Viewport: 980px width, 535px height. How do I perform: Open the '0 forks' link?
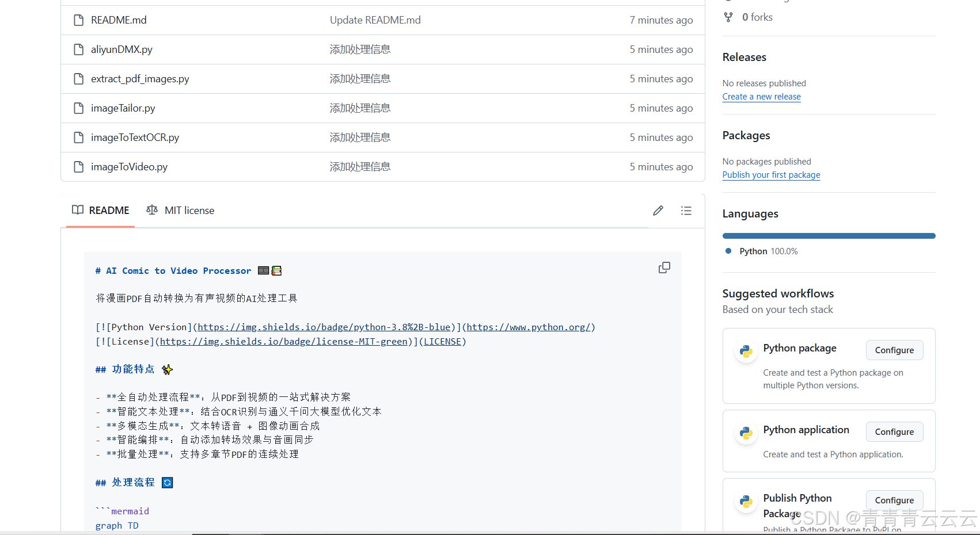pyautogui.click(x=757, y=17)
